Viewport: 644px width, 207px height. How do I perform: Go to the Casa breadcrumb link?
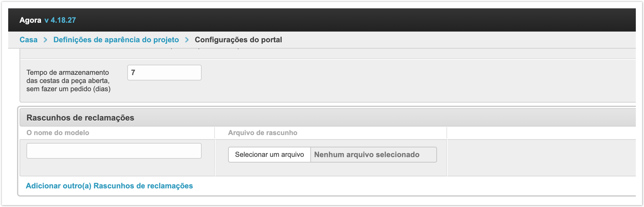click(x=28, y=40)
